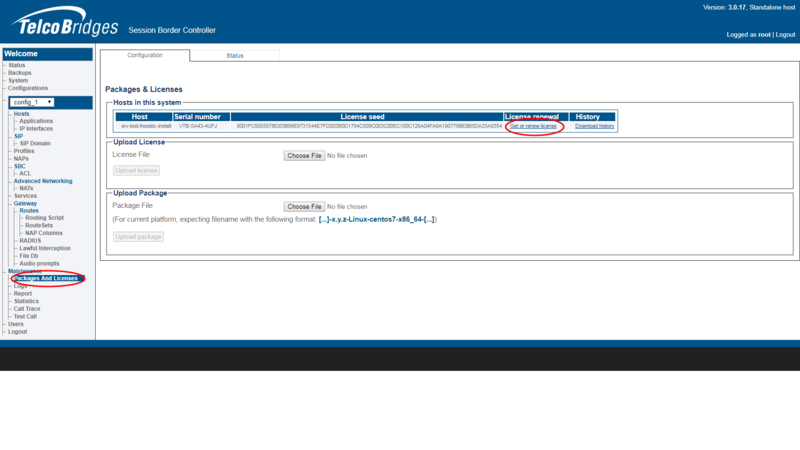Open the SBC section in sidebar
The width and height of the screenshot is (800, 450).
tap(19, 166)
